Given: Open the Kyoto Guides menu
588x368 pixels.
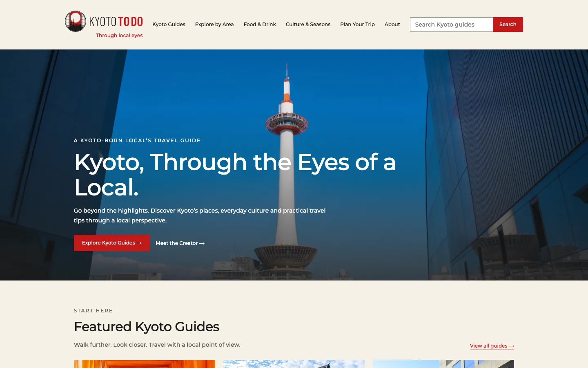Looking at the screenshot, I should (x=169, y=25).
